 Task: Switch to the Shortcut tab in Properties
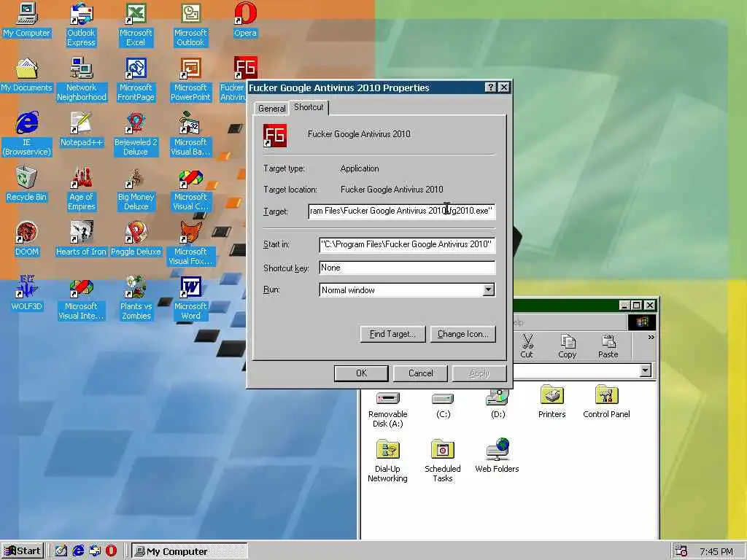coord(309,107)
